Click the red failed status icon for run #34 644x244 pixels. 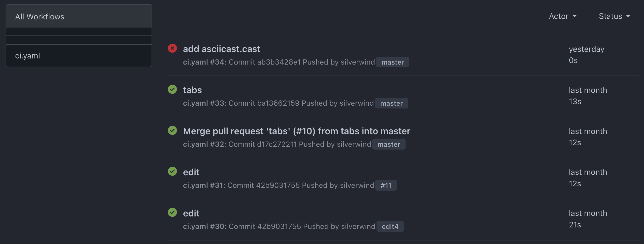tap(172, 48)
